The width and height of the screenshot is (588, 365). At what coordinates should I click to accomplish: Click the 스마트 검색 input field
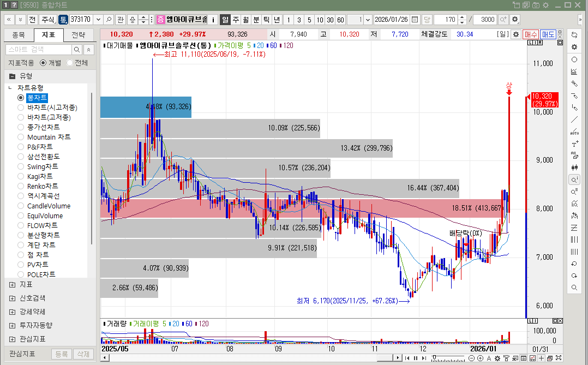pos(39,50)
